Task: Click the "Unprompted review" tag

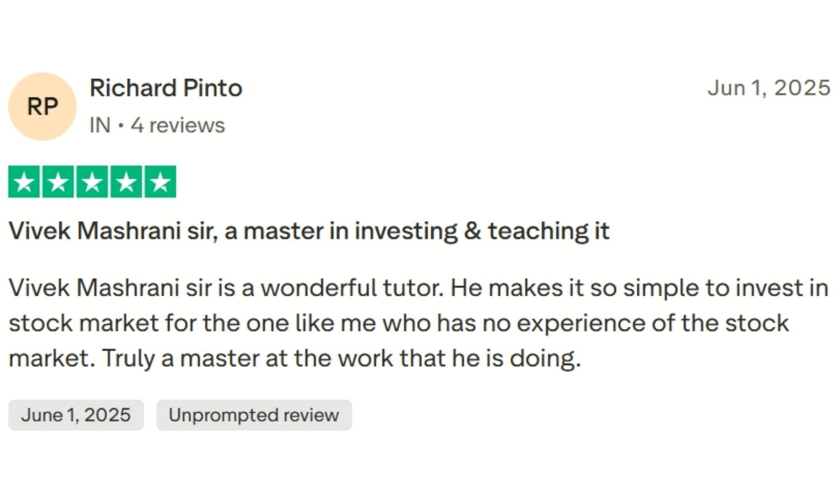Action: (254, 415)
